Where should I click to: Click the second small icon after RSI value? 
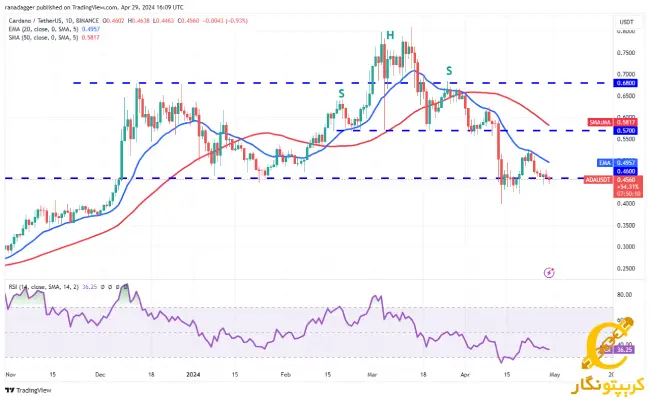(x=111, y=287)
